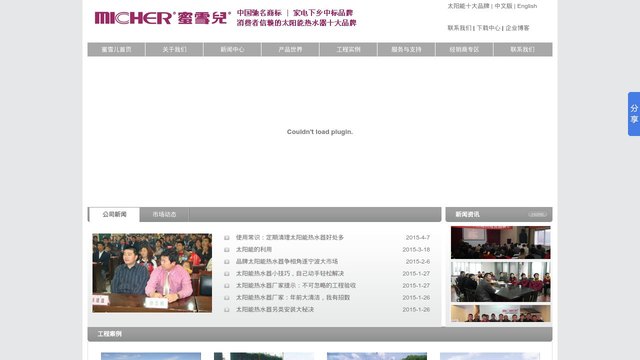
Task: Click the 新闻资讯 panel heading
Action: (x=467, y=214)
